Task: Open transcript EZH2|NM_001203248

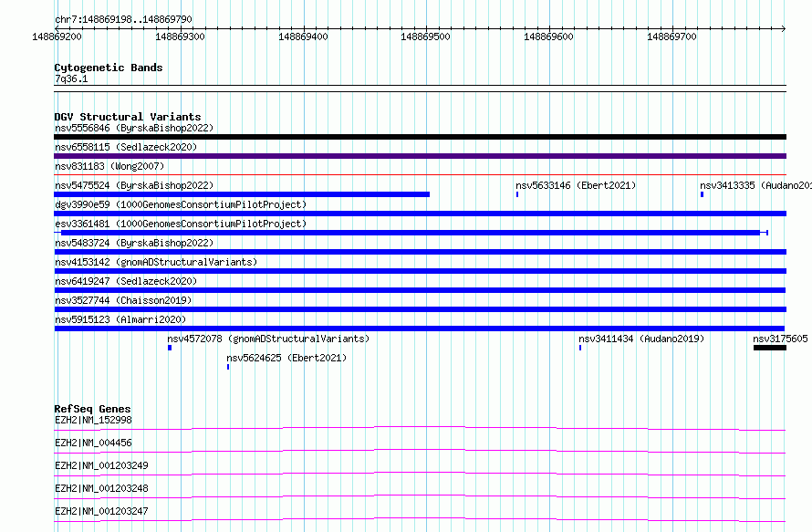Action: click(x=101, y=488)
